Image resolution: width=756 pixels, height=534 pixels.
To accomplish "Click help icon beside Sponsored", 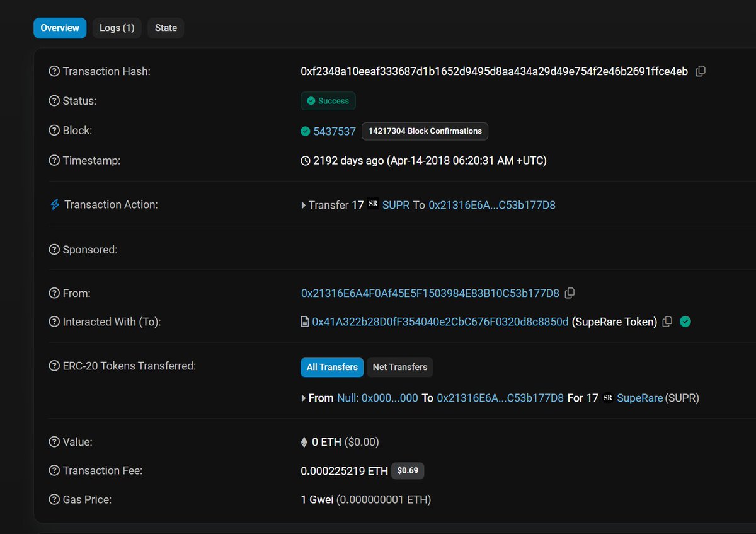I will click(54, 250).
